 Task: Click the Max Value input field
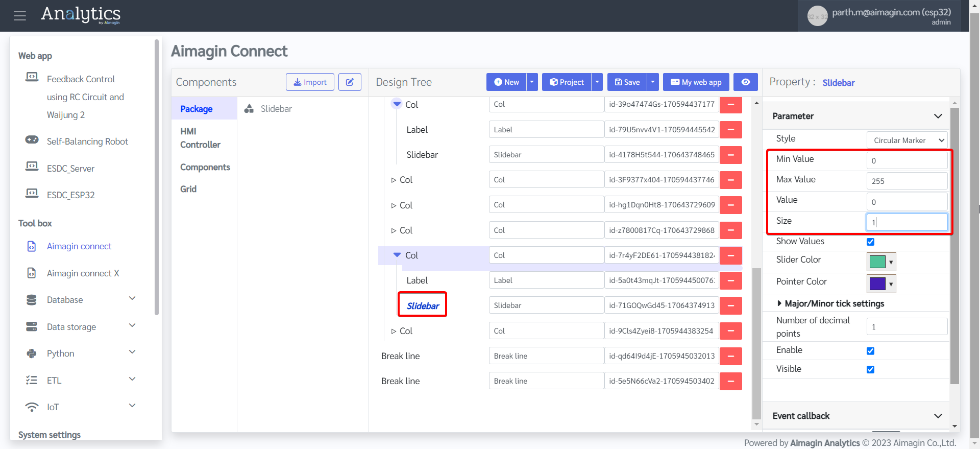point(907,181)
